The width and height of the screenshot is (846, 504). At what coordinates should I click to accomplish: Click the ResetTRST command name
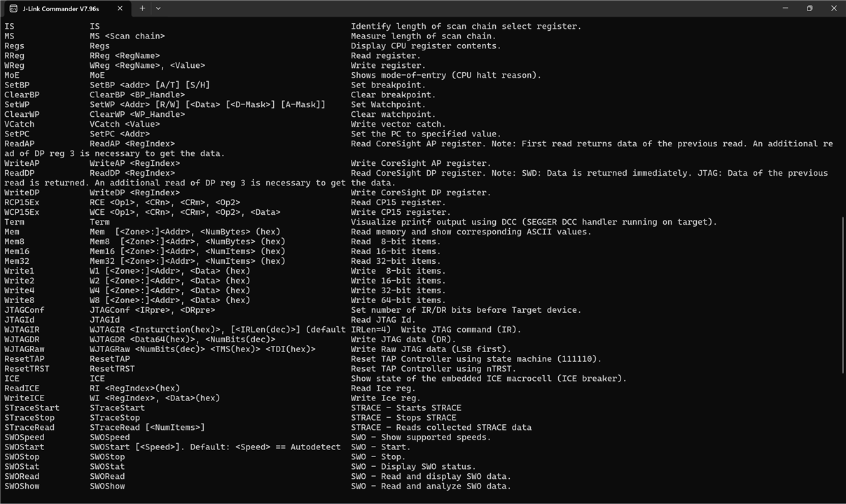(x=27, y=369)
